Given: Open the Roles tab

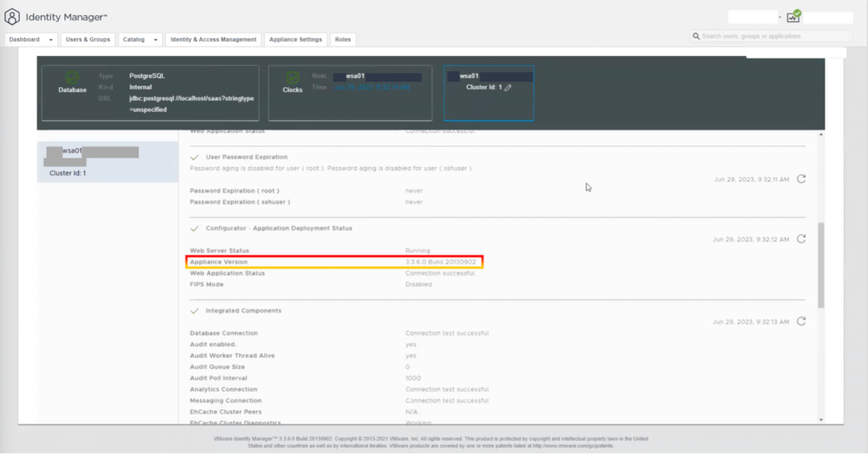Looking at the screenshot, I should (342, 39).
